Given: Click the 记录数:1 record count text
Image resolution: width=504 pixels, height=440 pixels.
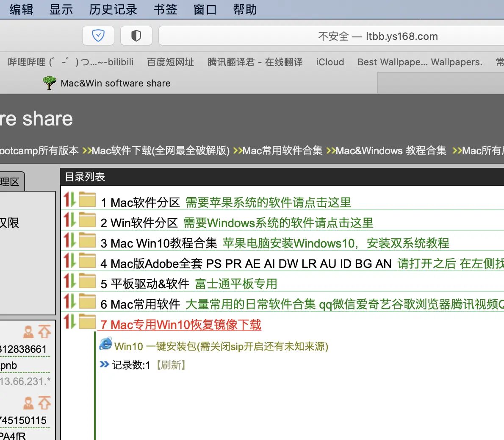Looking at the screenshot, I should [x=131, y=365].
